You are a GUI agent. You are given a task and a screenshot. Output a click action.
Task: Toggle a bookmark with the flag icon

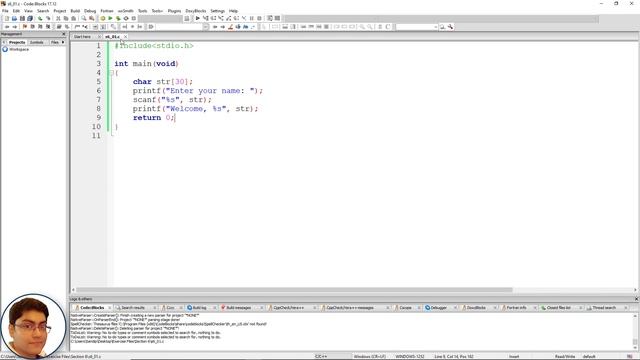point(24,27)
